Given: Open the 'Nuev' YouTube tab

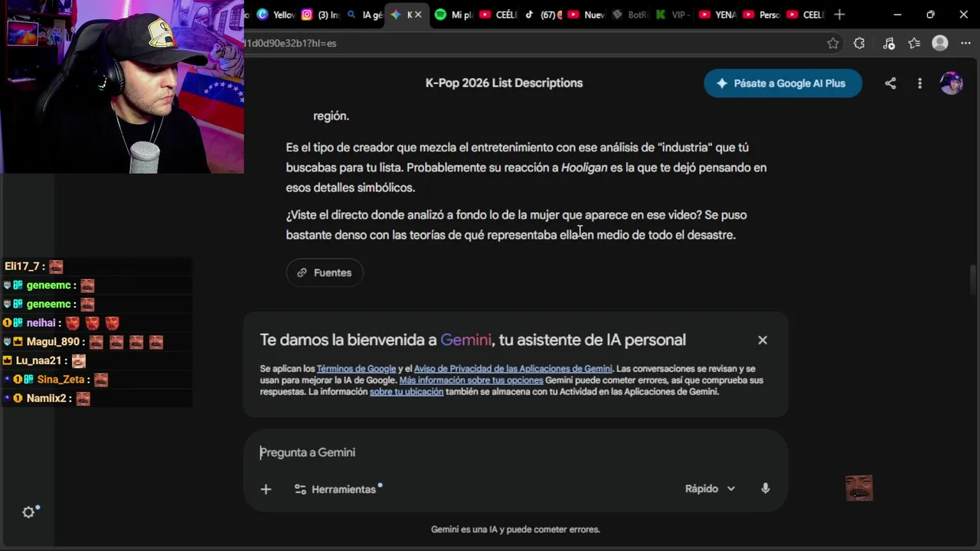Looking at the screenshot, I should [586, 15].
